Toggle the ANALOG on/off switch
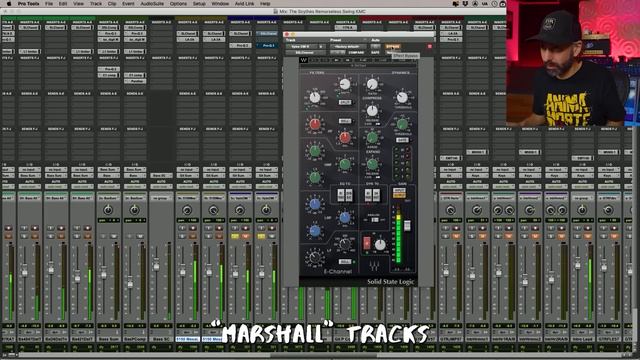Screen dimensions: 640x360 pos(375,220)
